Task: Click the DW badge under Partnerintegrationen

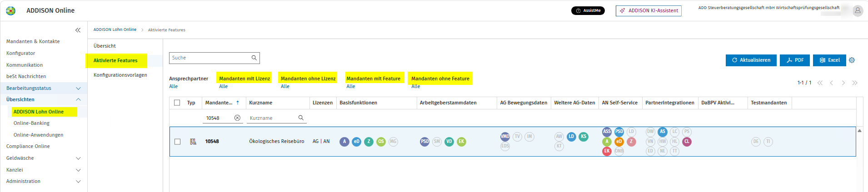Action: click(x=650, y=132)
